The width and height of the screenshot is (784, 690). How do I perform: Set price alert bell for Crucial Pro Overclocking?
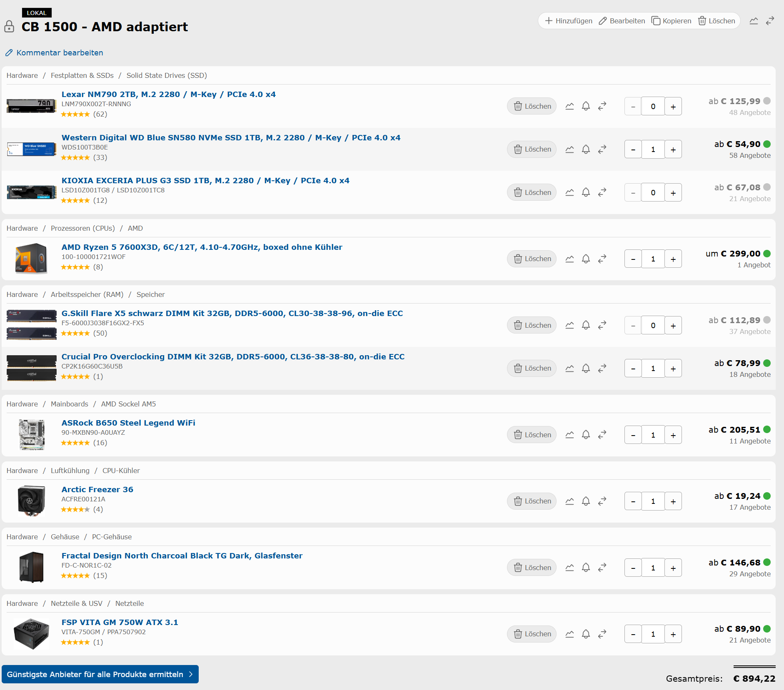click(x=586, y=368)
